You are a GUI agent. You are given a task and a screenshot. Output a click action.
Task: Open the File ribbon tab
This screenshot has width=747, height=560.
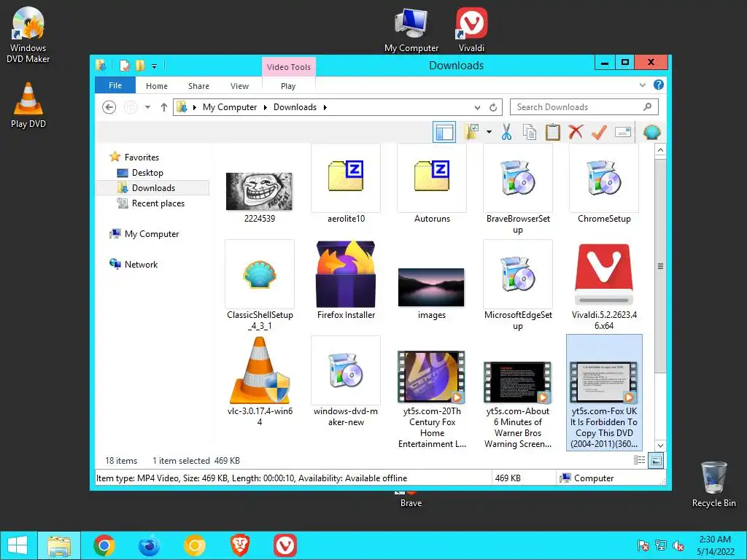tap(115, 85)
